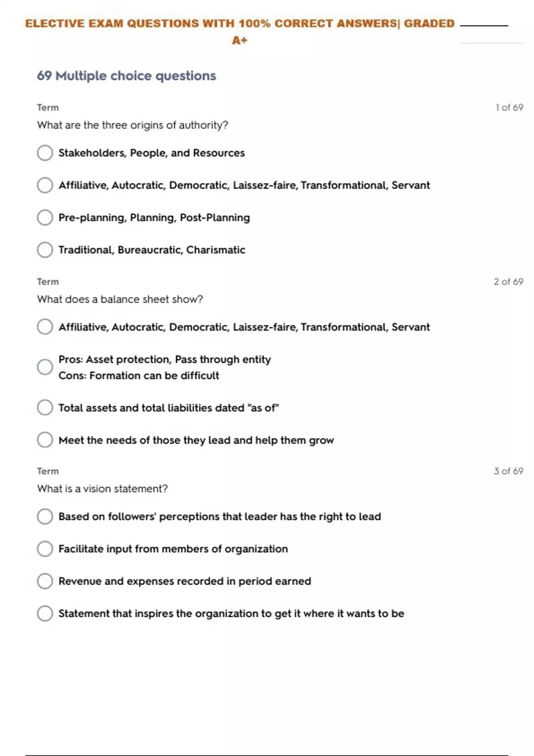
Task: Choose the 'Pre-planning, Planning, Post-Planning' radio option
Action: tap(45, 217)
